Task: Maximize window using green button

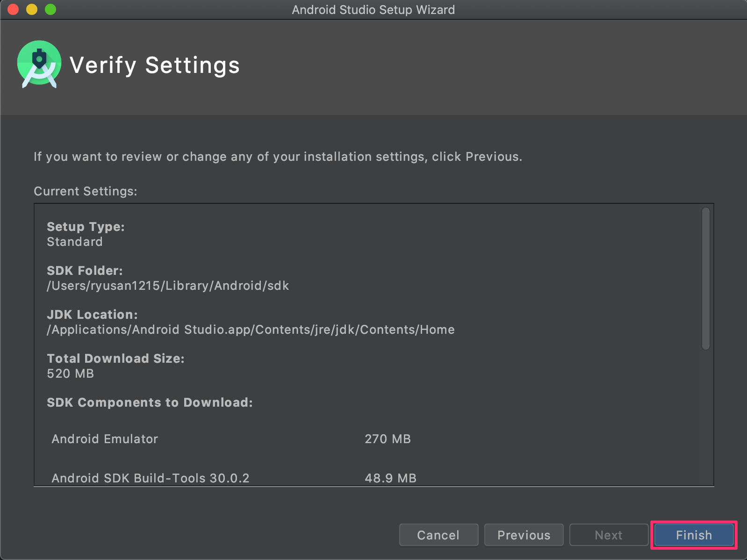Action: click(x=50, y=9)
